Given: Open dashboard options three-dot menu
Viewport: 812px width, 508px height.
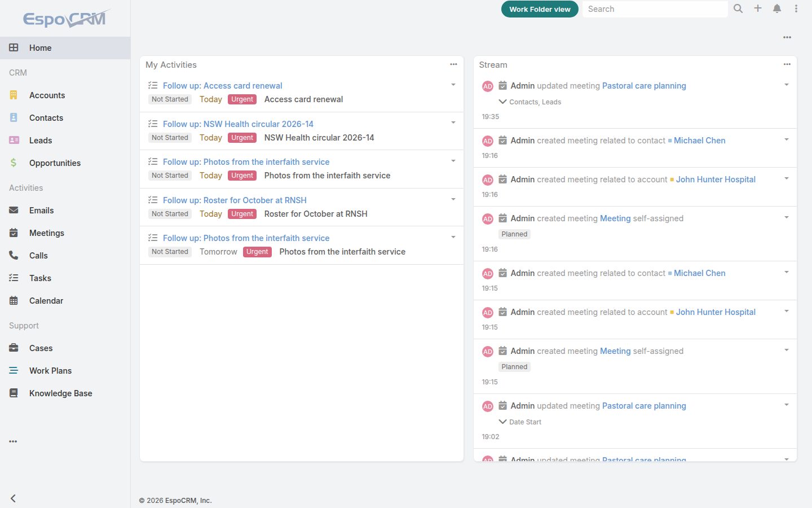Looking at the screenshot, I should pos(787,37).
